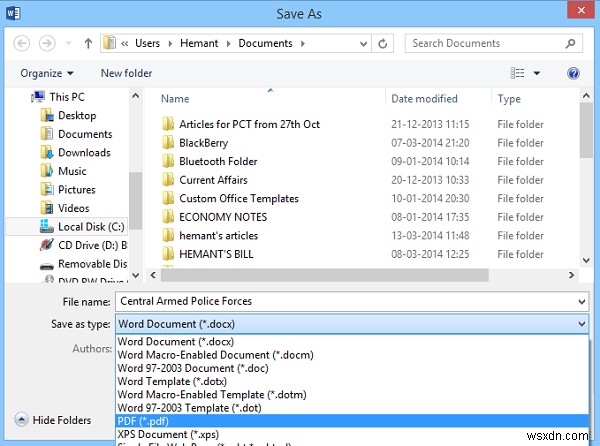This screenshot has width=600, height=446.
Task: Create a New folder
Action: coord(126,73)
